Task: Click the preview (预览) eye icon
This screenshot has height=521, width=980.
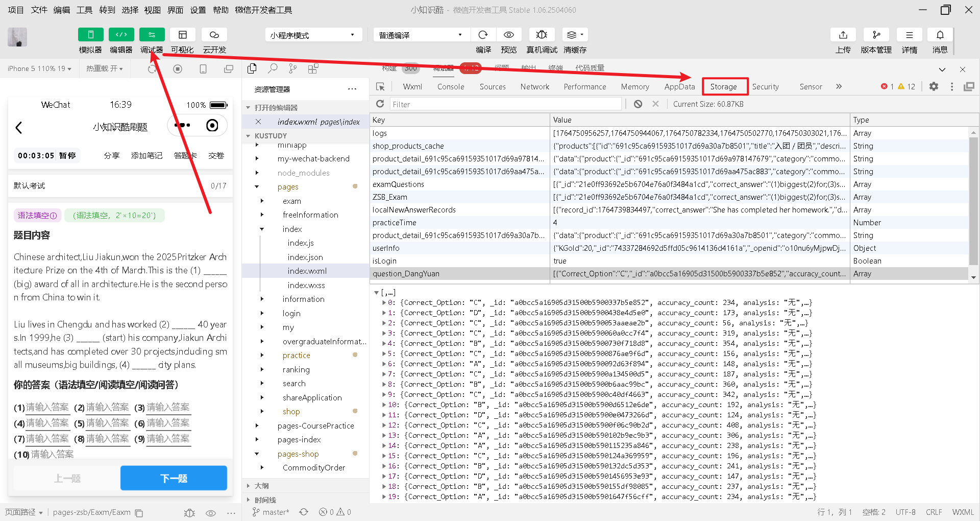Action: 509,35
